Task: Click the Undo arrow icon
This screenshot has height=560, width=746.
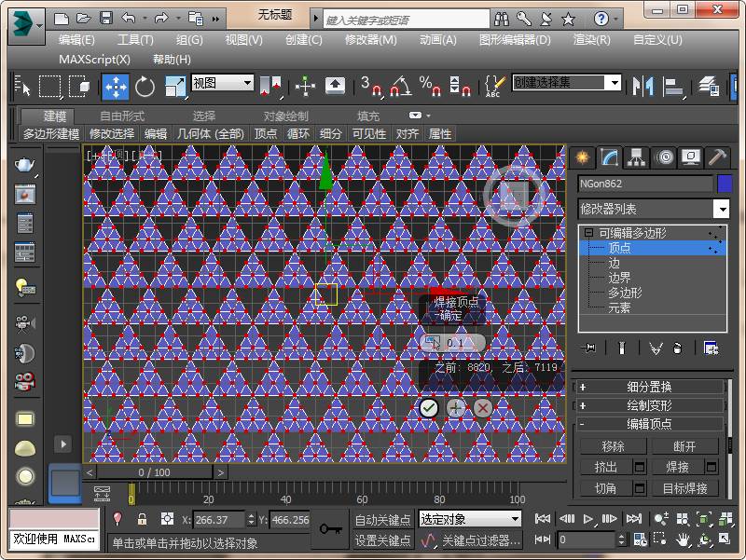Action: (128, 19)
